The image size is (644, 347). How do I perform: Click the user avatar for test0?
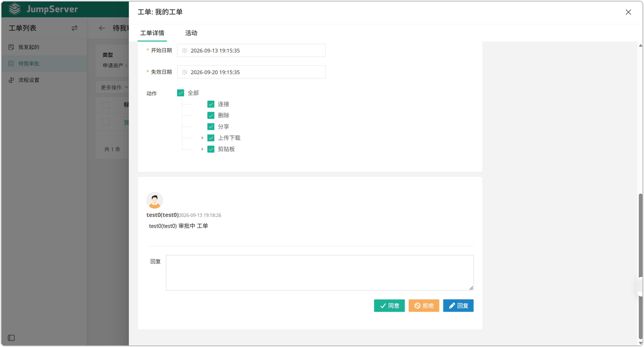coord(155,200)
